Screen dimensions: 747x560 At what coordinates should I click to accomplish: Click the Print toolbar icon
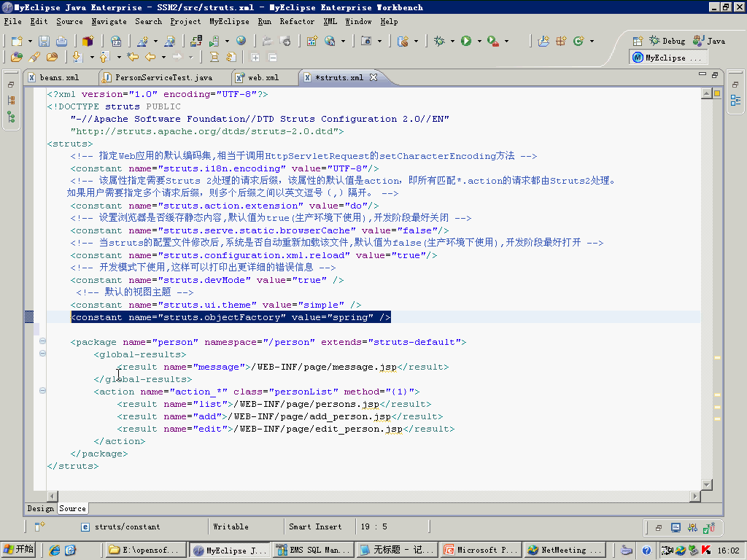click(61, 41)
